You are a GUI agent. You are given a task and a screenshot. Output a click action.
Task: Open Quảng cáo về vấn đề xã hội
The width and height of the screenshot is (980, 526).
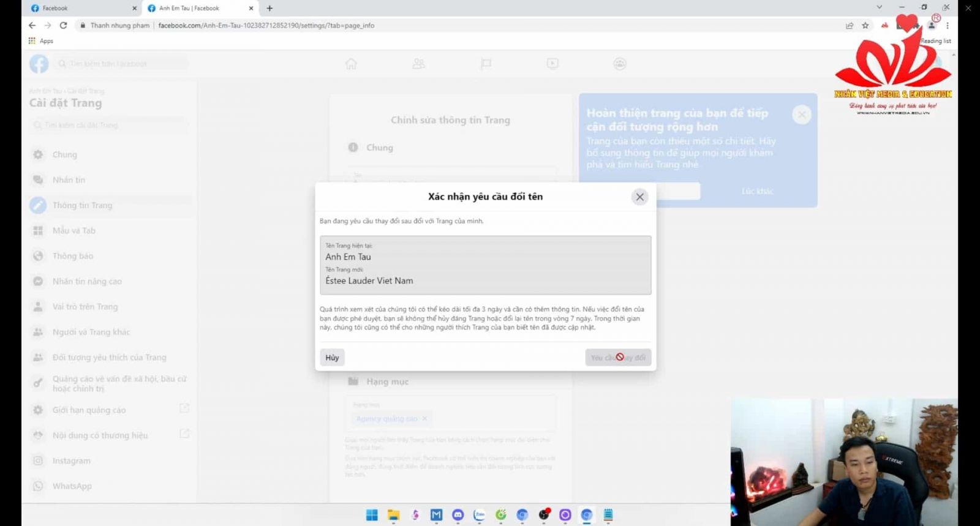(x=110, y=384)
